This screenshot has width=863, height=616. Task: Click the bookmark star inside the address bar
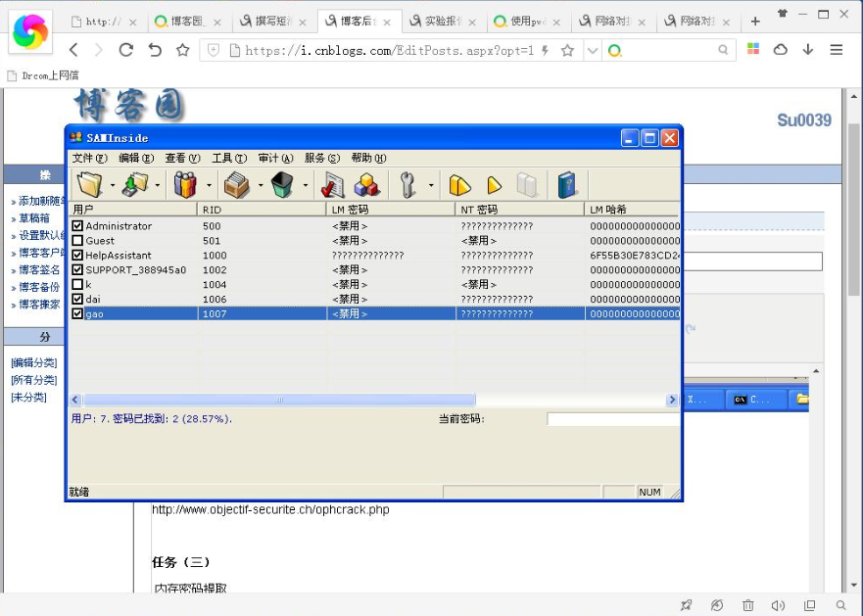pyautogui.click(x=567, y=51)
